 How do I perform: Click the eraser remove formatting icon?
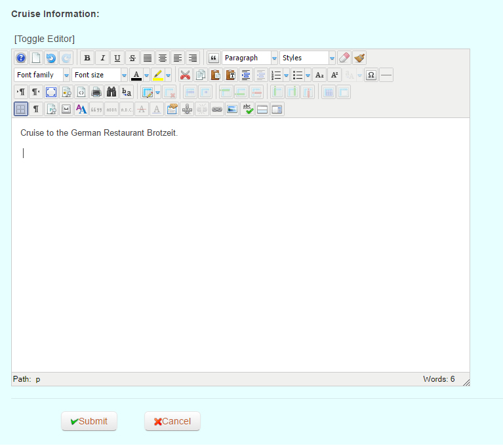[x=344, y=58]
